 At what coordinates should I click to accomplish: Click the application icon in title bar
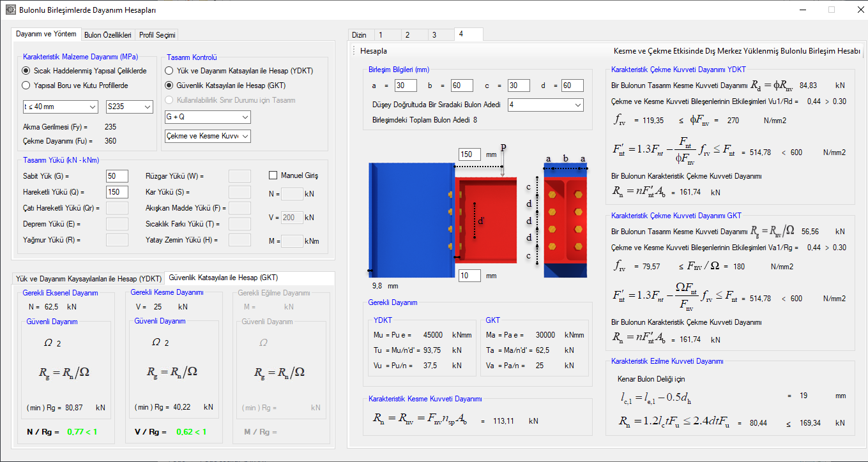(x=10, y=10)
